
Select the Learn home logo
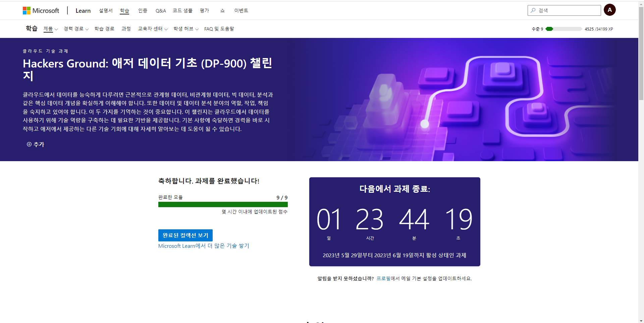(83, 10)
